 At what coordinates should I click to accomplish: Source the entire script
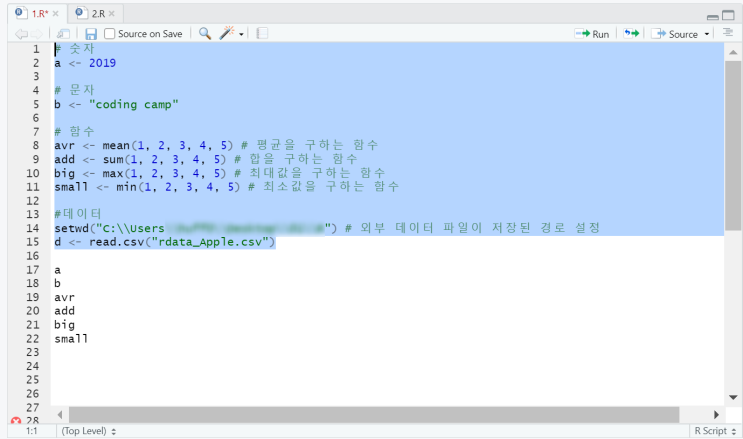[674, 34]
